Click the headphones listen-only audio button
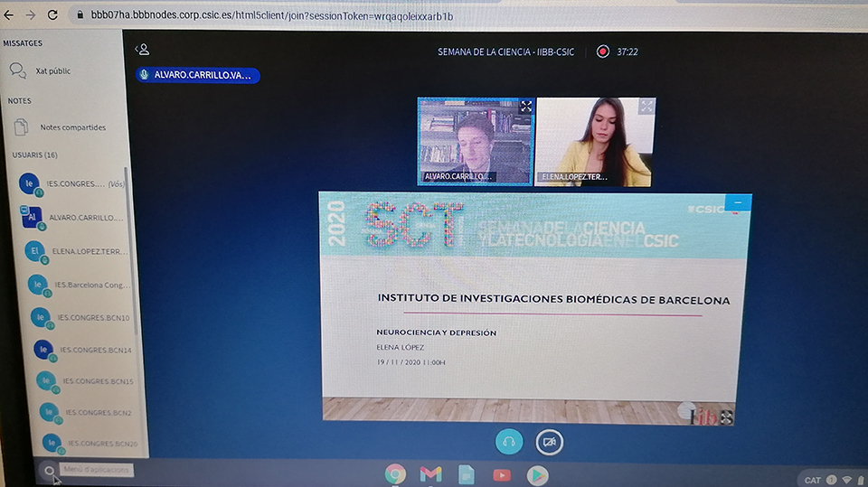Viewport: 868px width, 487px height. pos(509,442)
